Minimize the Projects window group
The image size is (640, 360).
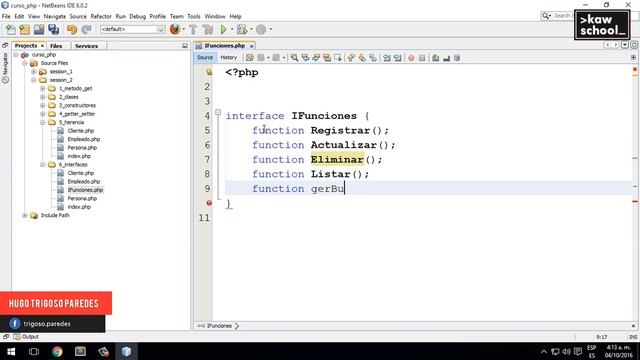pyautogui.click(x=185, y=46)
